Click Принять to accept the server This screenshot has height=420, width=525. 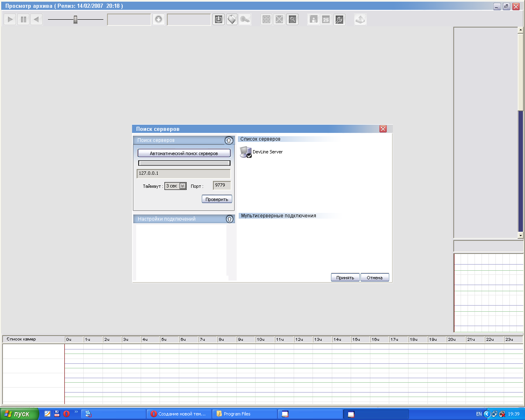click(345, 278)
